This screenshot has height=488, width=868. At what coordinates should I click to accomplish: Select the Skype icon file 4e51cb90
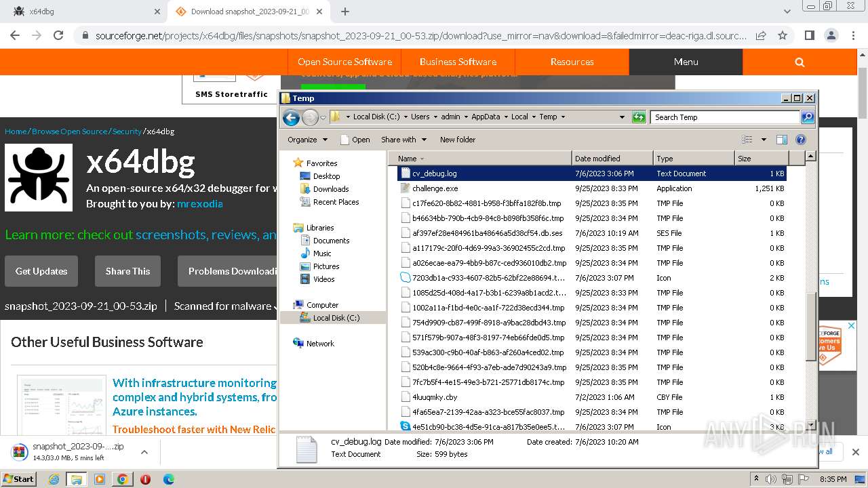406,427
